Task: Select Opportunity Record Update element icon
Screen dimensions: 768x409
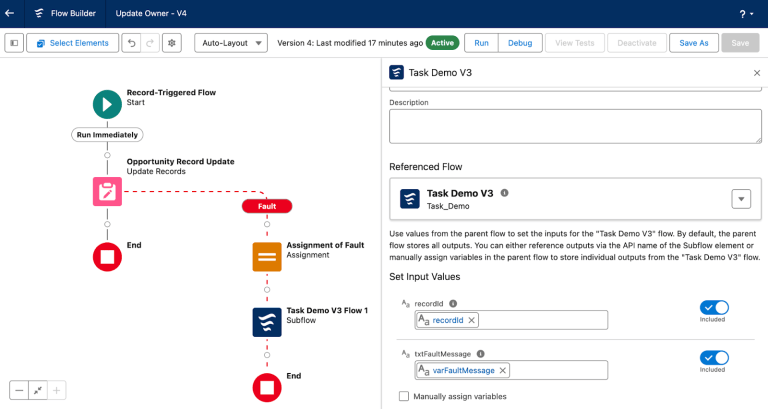Action: [x=107, y=192]
